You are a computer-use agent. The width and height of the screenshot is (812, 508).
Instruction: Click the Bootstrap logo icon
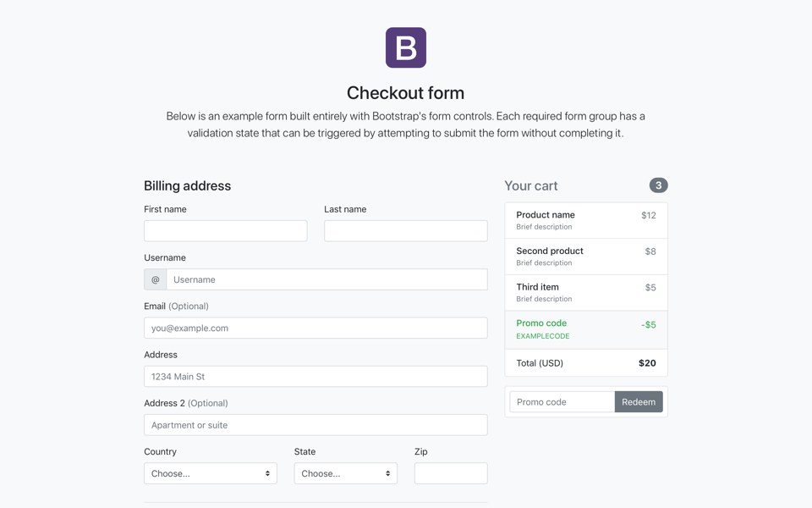[x=405, y=47]
